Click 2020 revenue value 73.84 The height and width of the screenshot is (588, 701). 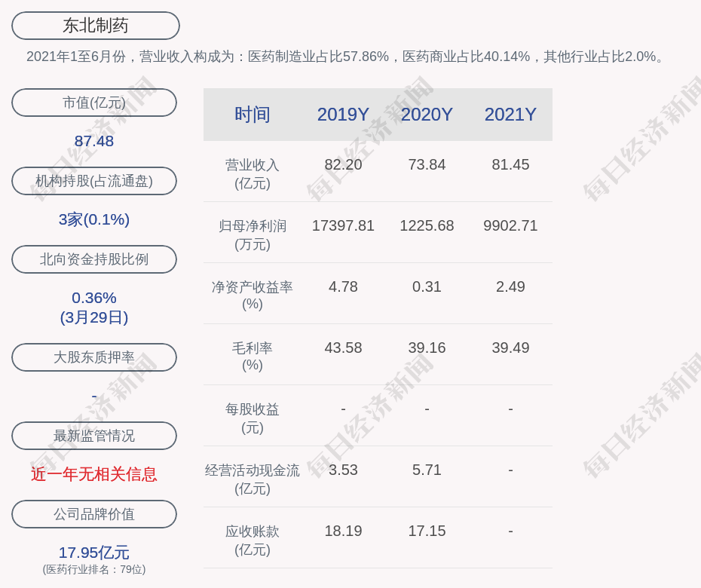(x=427, y=165)
